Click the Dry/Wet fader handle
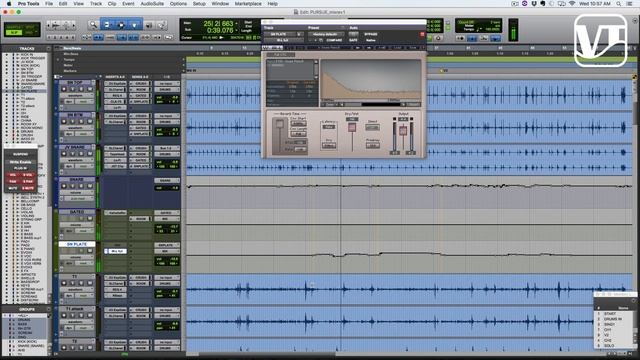 click(x=352, y=127)
